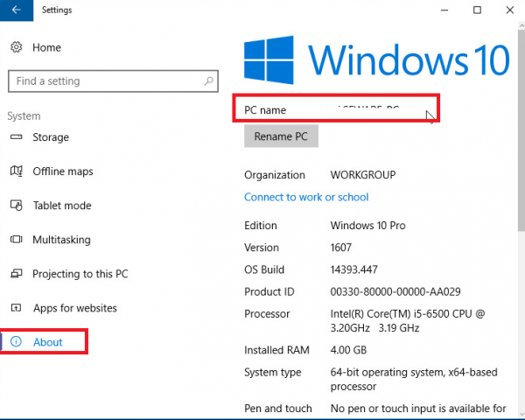
Task: Select the Storage drive icon
Action: pyautogui.click(x=16, y=136)
